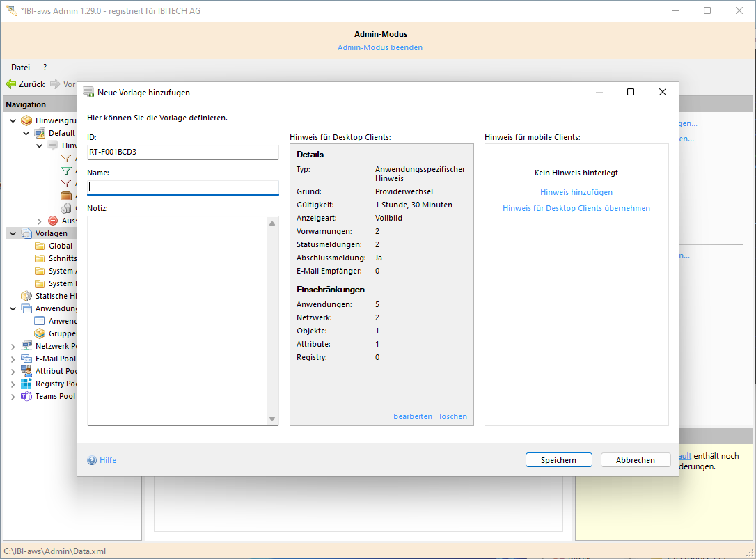
Task: Select the Attribut Pool icon
Action: tap(26, 371)
